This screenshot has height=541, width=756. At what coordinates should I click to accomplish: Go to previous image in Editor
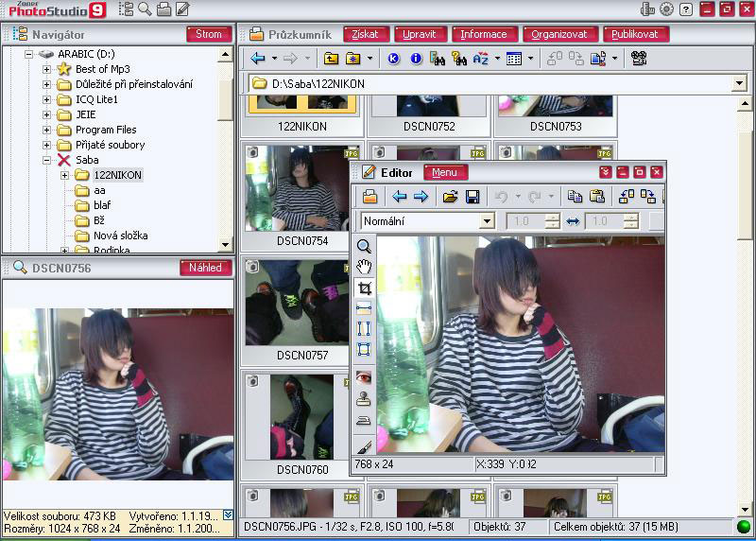(399, 197)
